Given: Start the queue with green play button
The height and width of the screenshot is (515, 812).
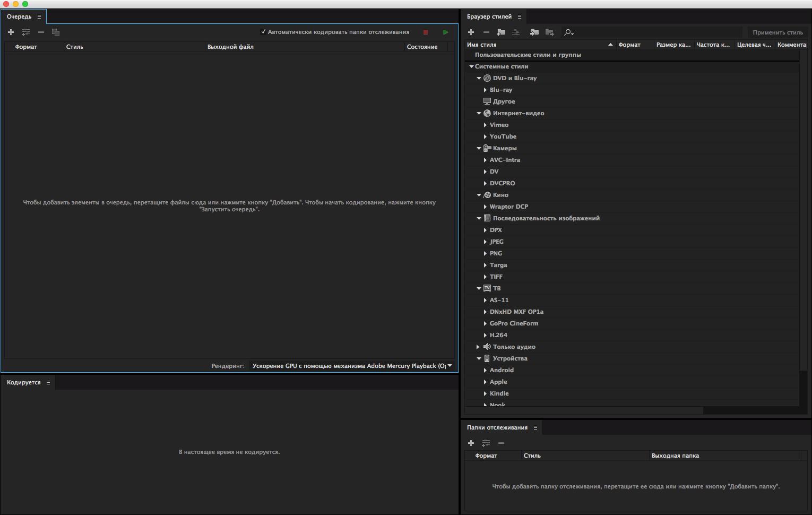Looking at the screenshot, I should coord(445,32).
